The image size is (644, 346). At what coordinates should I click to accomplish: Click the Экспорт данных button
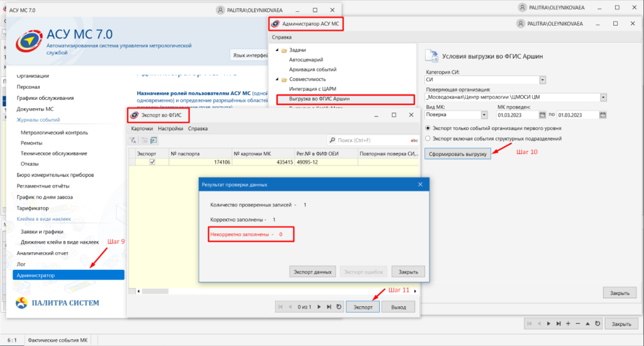click(x=313, y=272)
